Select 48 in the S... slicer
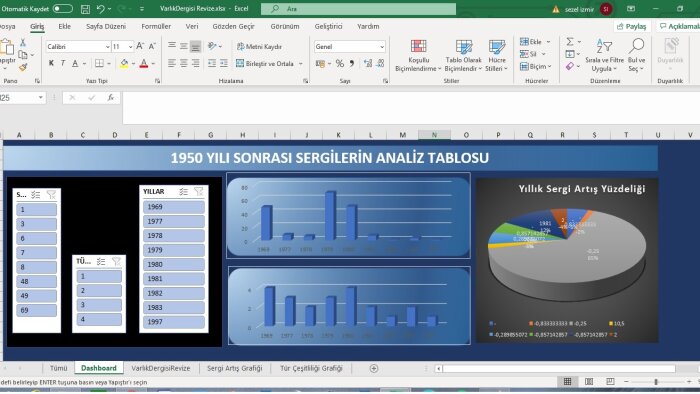Viewport: 700px width, 394px height. click(36, 282)
